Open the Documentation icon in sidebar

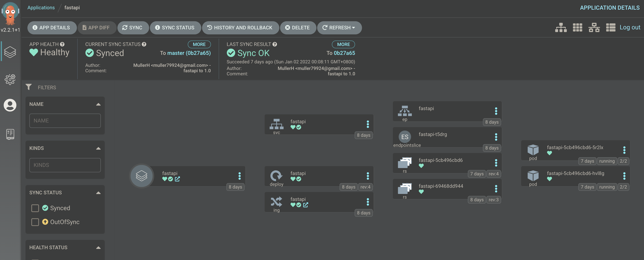(10, 134)
